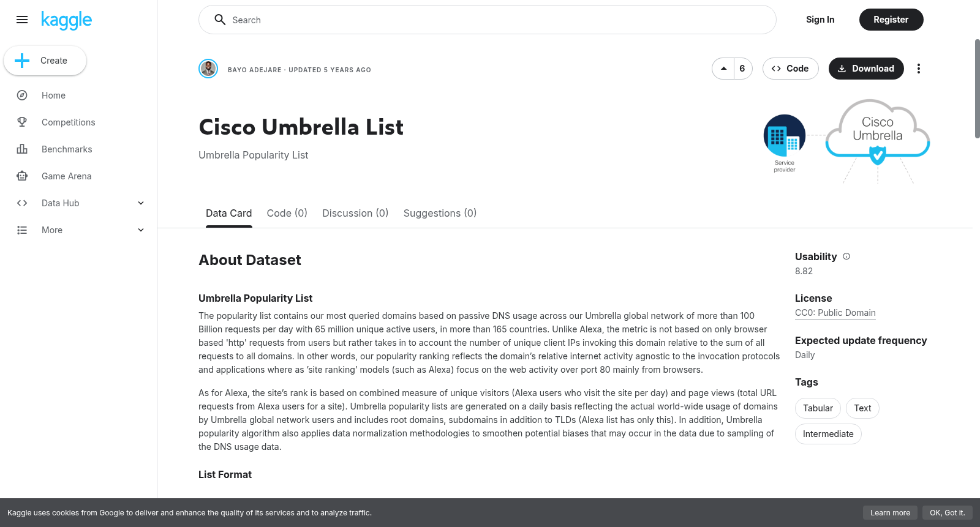Click into the Search field

[x=488, y=20]
